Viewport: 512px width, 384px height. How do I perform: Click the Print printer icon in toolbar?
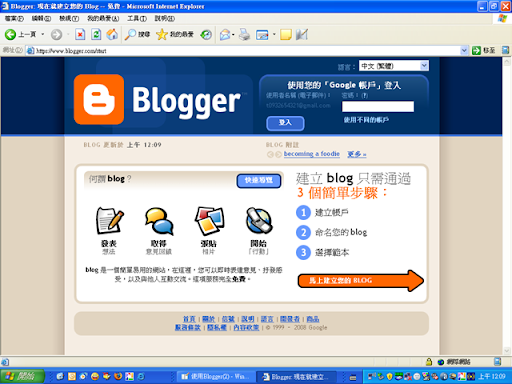pyautogui.click(x=244, y=34)
